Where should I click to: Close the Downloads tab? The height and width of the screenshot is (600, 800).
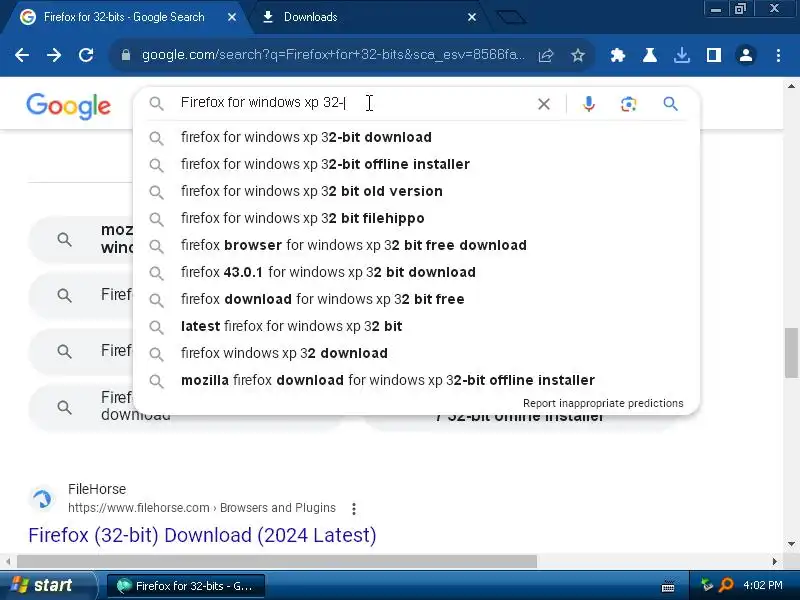tap(472, 17)
